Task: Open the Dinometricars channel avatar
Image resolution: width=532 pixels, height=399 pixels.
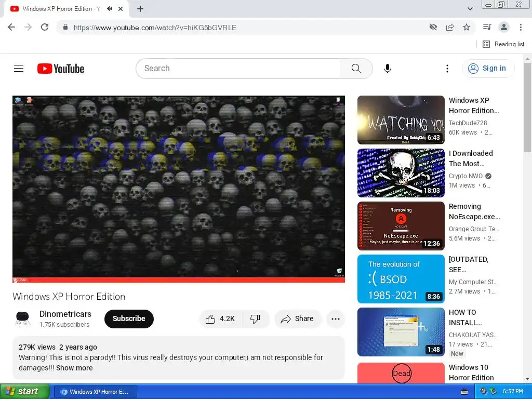Action: (23, 319)
